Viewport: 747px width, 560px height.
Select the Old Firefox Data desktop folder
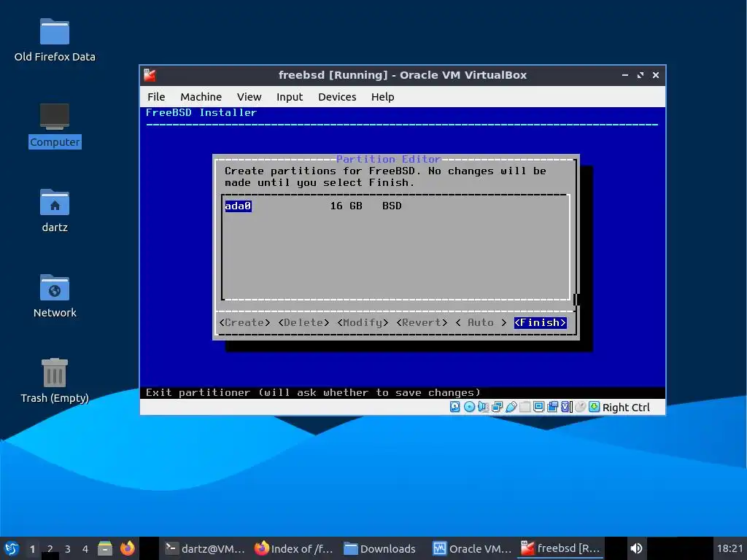pos(54,41)
